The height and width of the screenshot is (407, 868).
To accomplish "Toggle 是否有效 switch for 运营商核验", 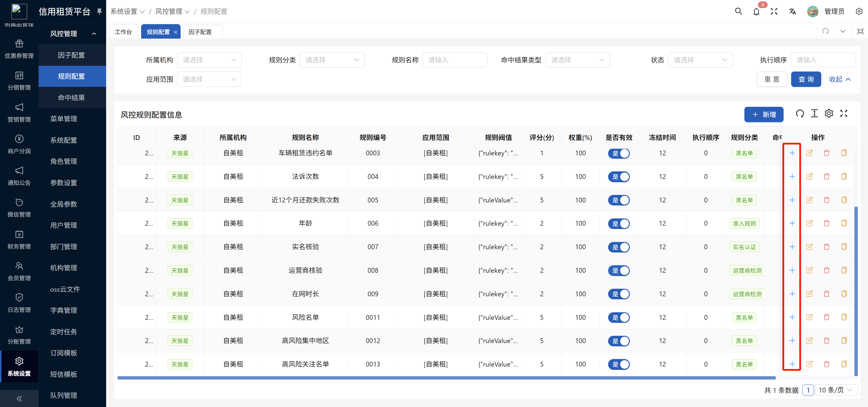I will click(619, 270).
